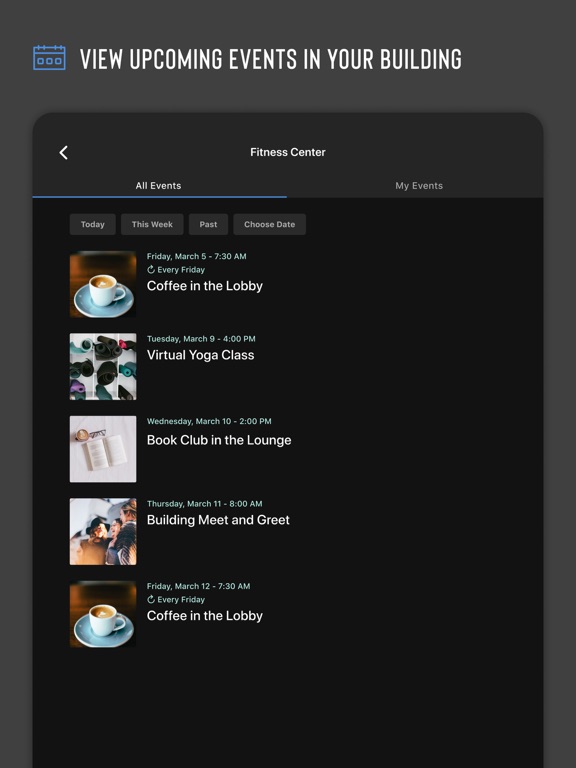Select the Friday, March 12 - 7:30 AM date text
The width and height of the screenshot is (576, 768).
pos(198,586)
